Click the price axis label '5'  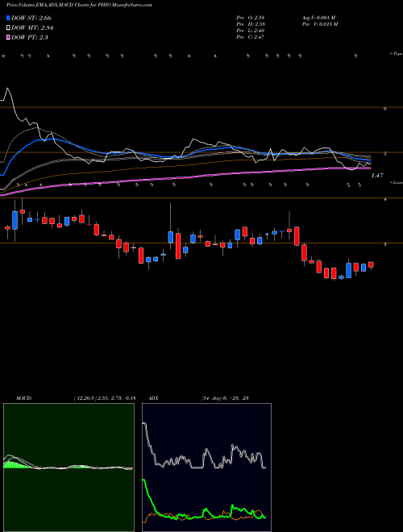pyautogui.click(x=384, y=154)
